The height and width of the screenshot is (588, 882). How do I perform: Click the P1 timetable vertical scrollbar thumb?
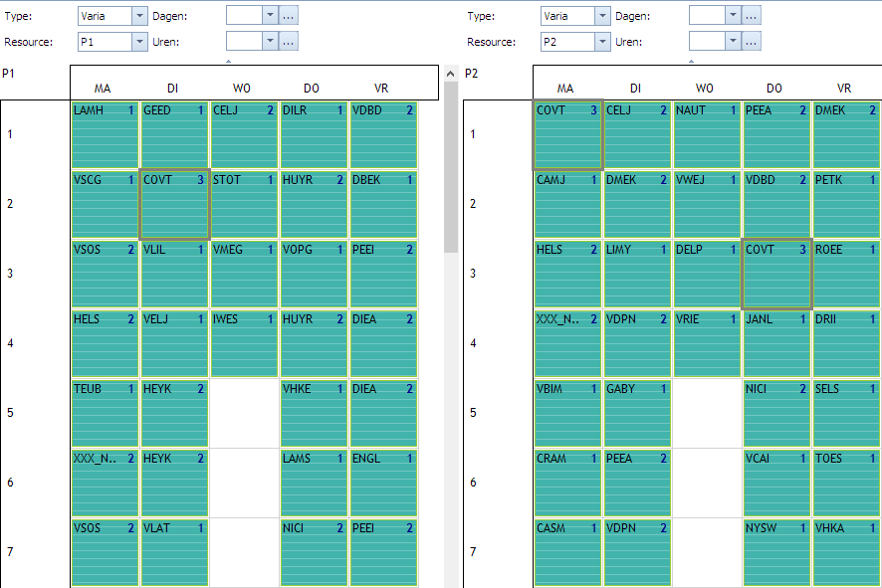[x=451, y=167]
